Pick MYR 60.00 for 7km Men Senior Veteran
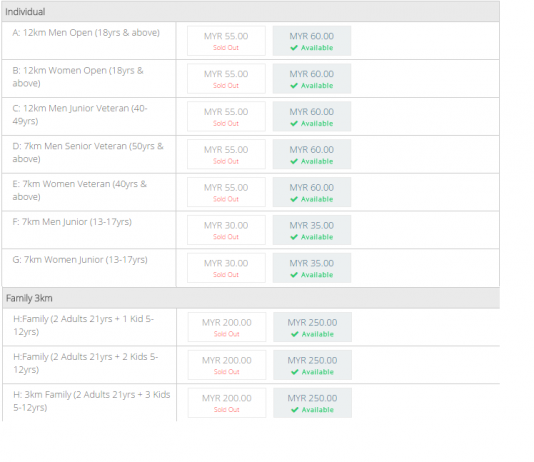The width and height of the screenshot is (534, 462). coord(312,154)
